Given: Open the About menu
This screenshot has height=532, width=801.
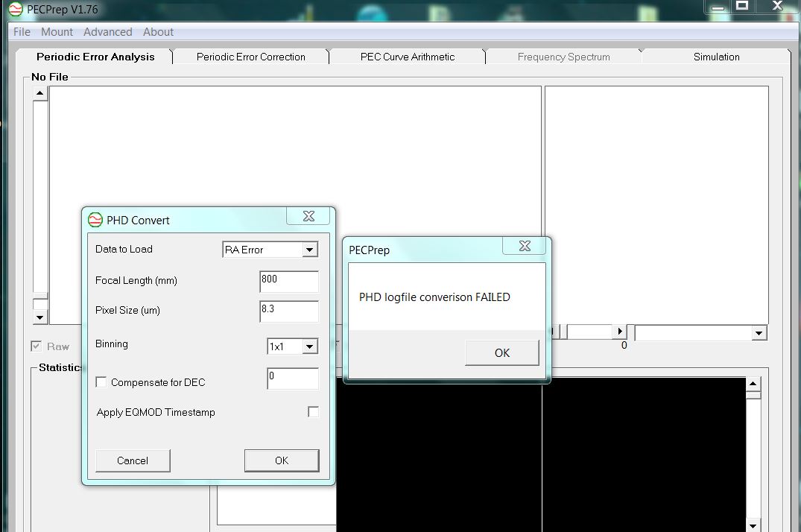Looking at the screenshot, I should 159,32.
